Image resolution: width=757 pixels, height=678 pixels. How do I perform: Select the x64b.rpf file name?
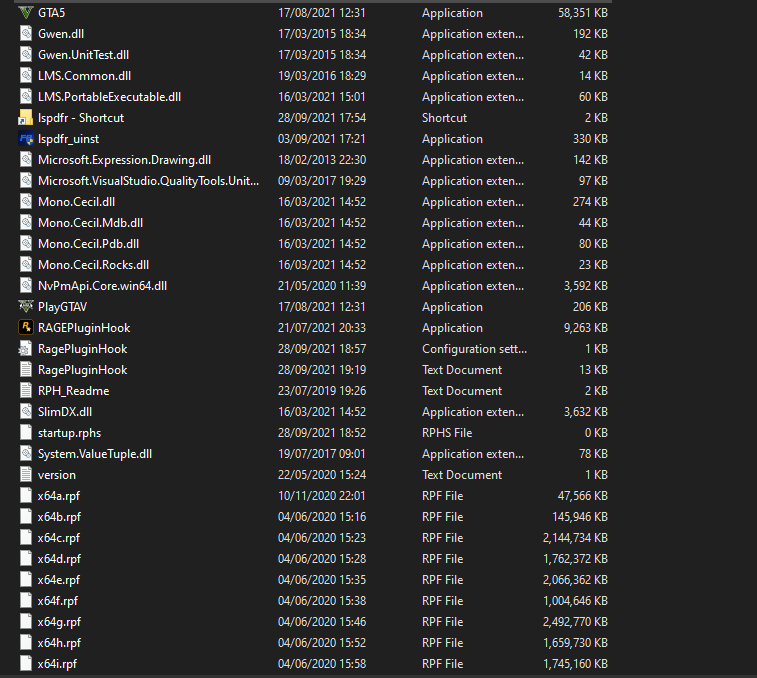(x=59, y=517)
